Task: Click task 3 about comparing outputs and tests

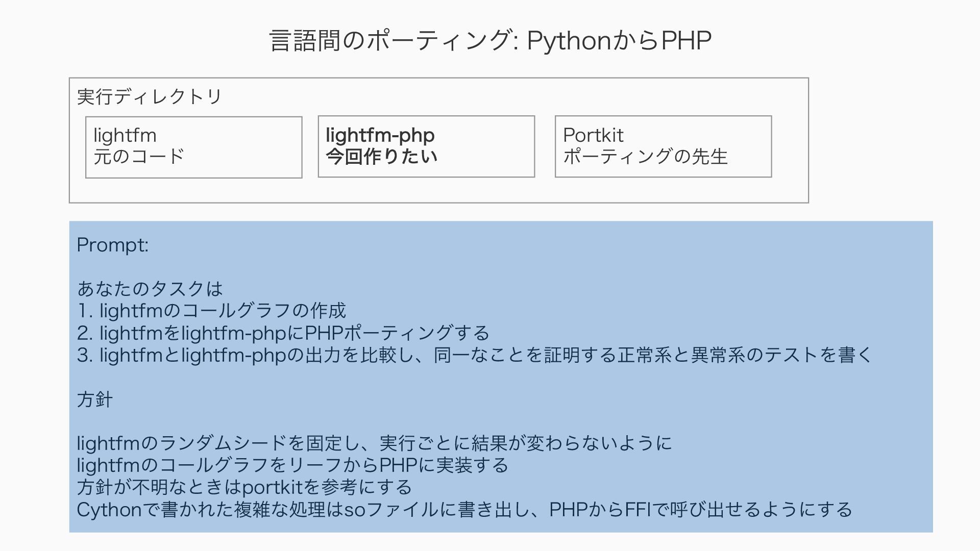Action: (x=475, y=355)
